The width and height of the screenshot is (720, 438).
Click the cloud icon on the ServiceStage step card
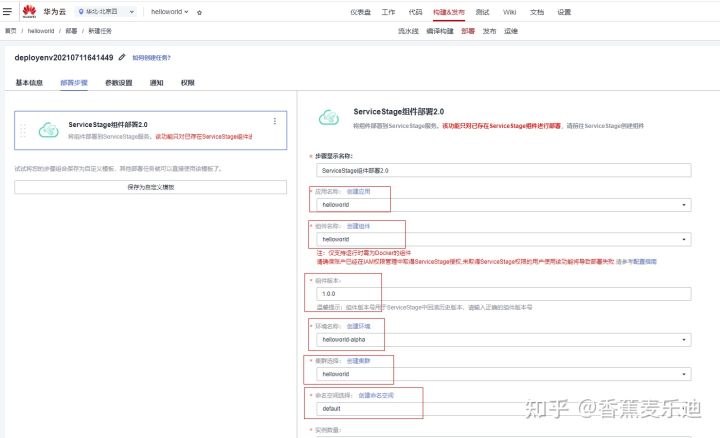[48, 130]
